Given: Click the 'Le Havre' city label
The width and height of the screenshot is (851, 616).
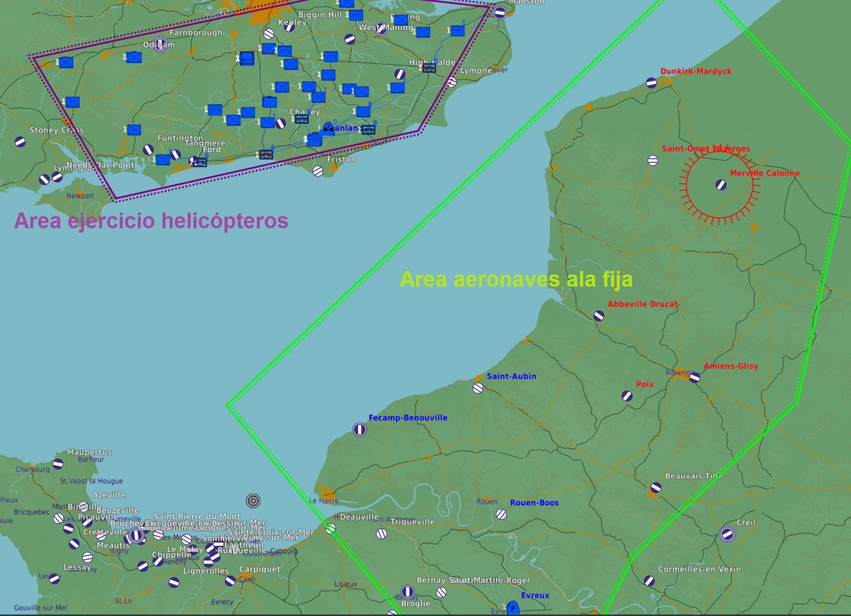Looking at the screenshot, I should click(x=323, y=500).
